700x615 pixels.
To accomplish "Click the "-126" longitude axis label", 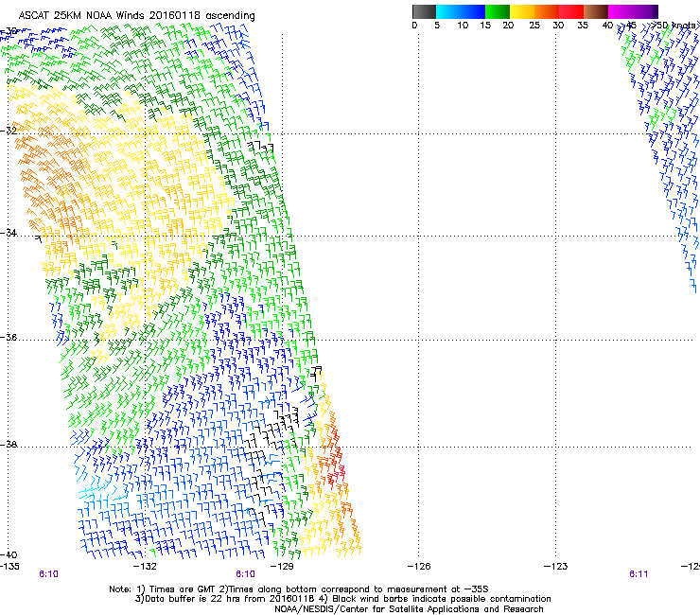I will (x=419, y=567).
